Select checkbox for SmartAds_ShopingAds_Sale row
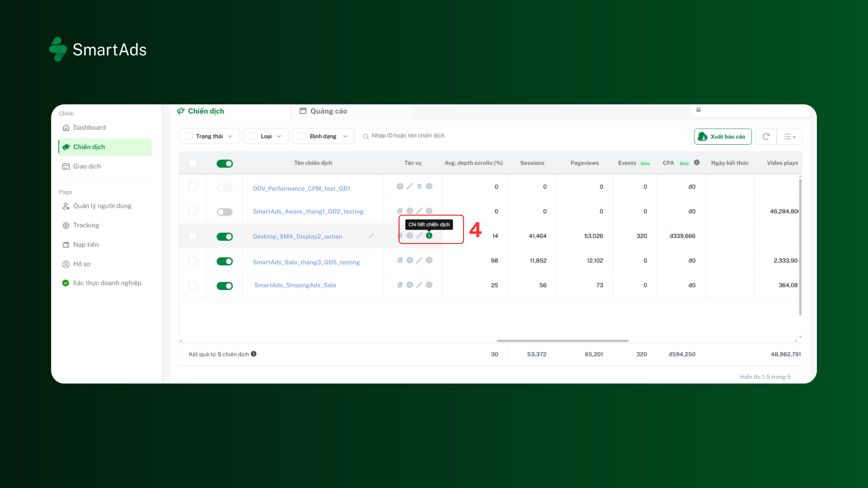 (x=193, y=285)
